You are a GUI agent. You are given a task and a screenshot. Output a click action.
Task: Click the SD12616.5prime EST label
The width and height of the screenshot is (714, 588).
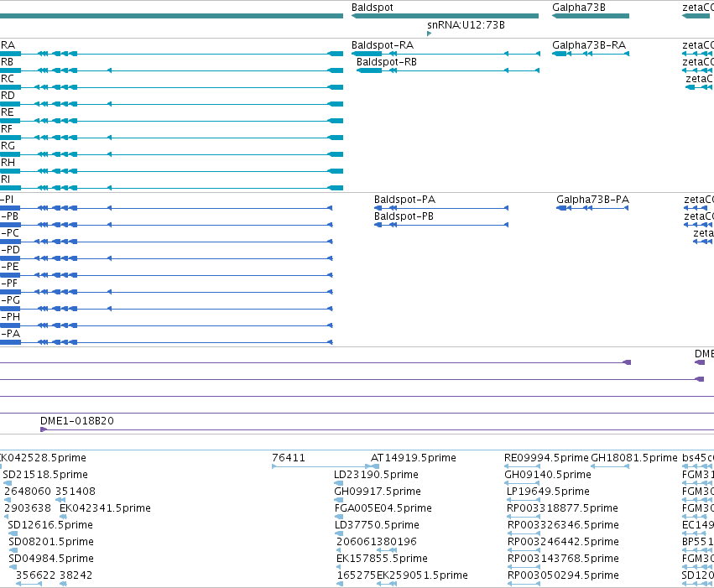tap(50, 525)
